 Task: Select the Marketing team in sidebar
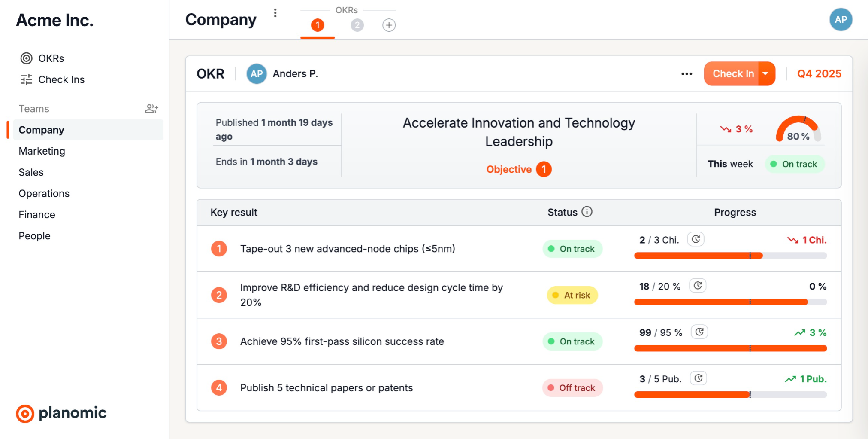pos(42,151)
